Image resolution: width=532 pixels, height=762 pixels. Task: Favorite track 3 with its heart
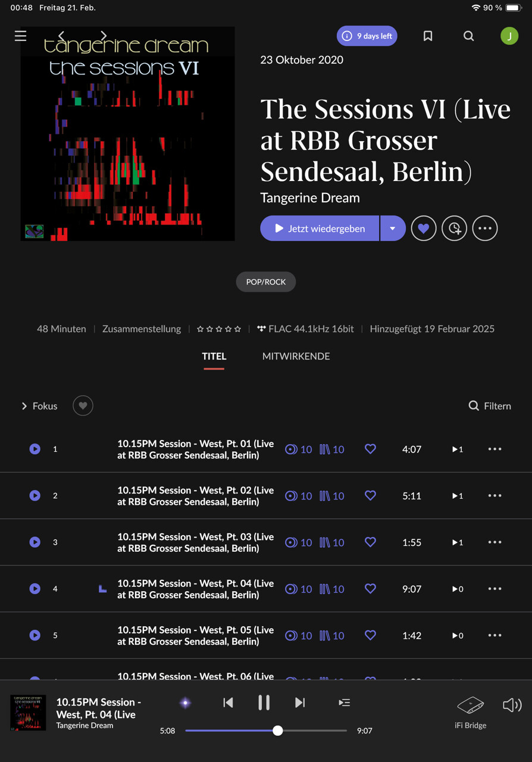(x=370, y=542)
